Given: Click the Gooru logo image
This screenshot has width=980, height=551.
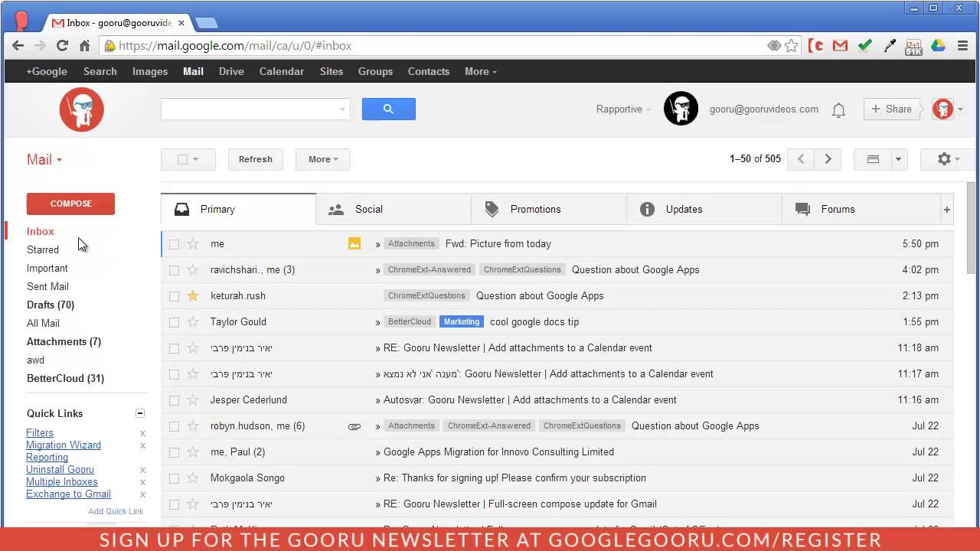Looking at the screenshot, I should (x=82, y=109).
